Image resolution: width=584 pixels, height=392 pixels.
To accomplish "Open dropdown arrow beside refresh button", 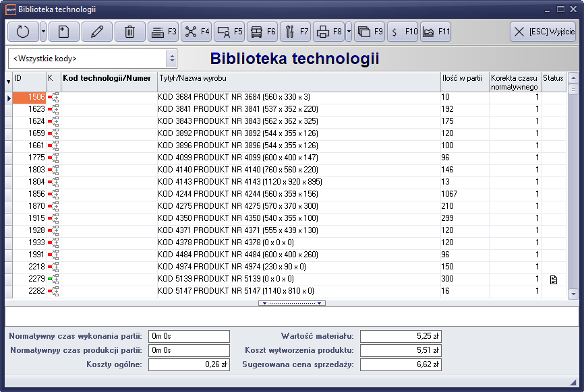I will coord(43,31).
